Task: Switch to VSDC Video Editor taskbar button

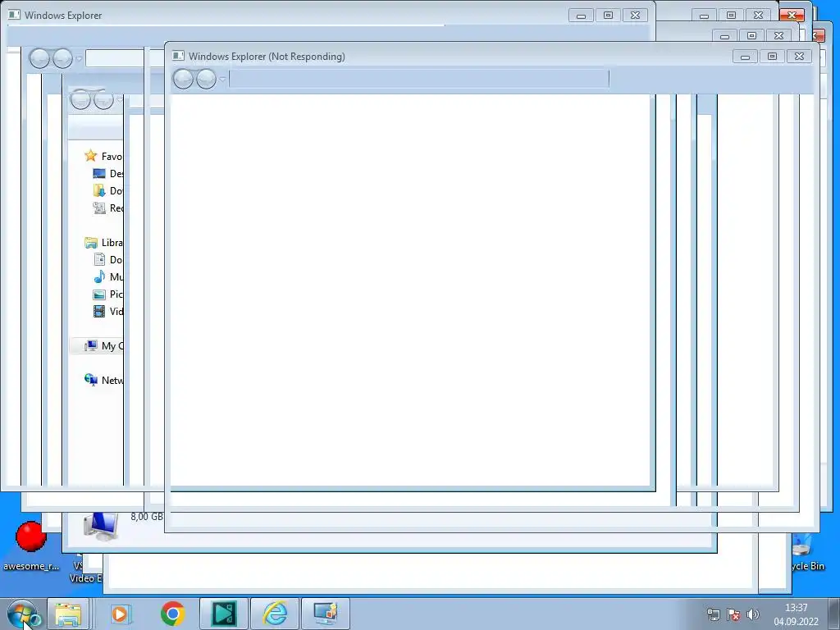Action: 224,614
